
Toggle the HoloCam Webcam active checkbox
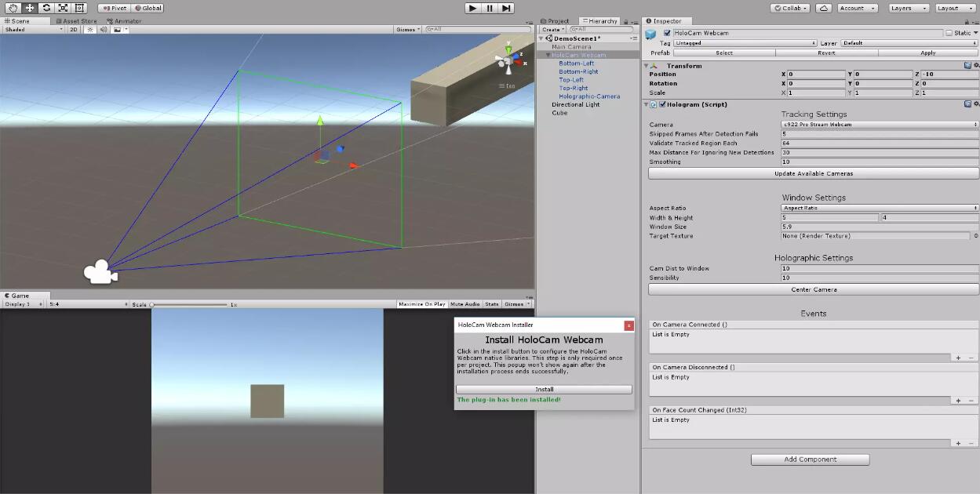pos(667,33)
